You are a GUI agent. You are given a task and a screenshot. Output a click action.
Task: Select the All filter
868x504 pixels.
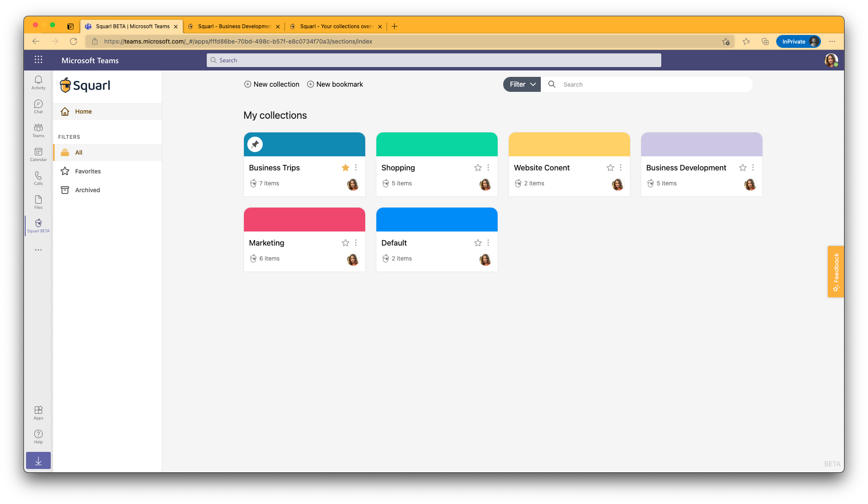[x=108, y=152]
